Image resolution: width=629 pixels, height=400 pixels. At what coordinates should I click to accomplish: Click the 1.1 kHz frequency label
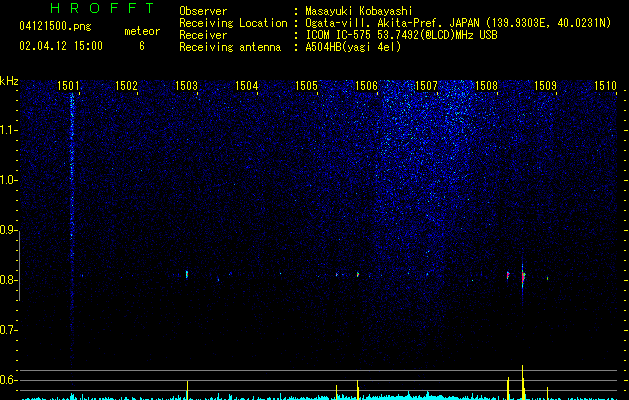tap(9, 130)
